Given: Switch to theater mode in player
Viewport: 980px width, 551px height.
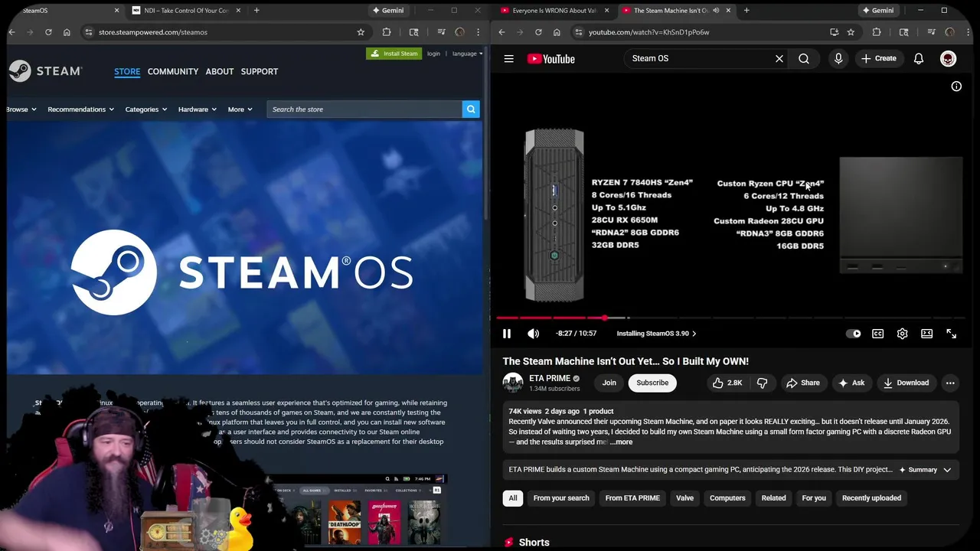Looking at the screenshot, I should point(926,334).
